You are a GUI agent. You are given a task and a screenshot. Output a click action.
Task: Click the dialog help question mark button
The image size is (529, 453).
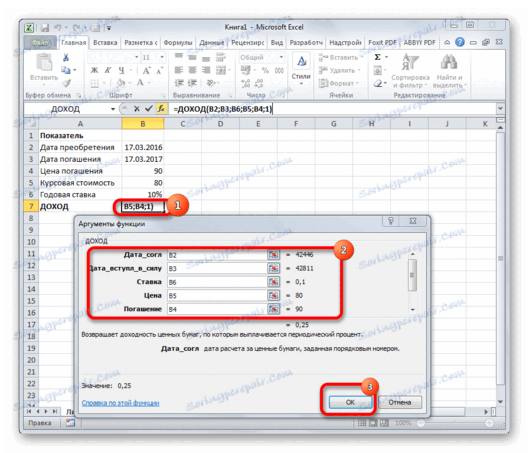pos(390,221)
